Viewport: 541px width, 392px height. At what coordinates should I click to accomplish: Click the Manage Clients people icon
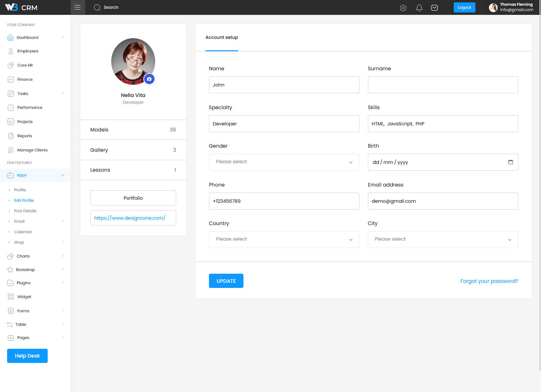click(x=11, y=150)
